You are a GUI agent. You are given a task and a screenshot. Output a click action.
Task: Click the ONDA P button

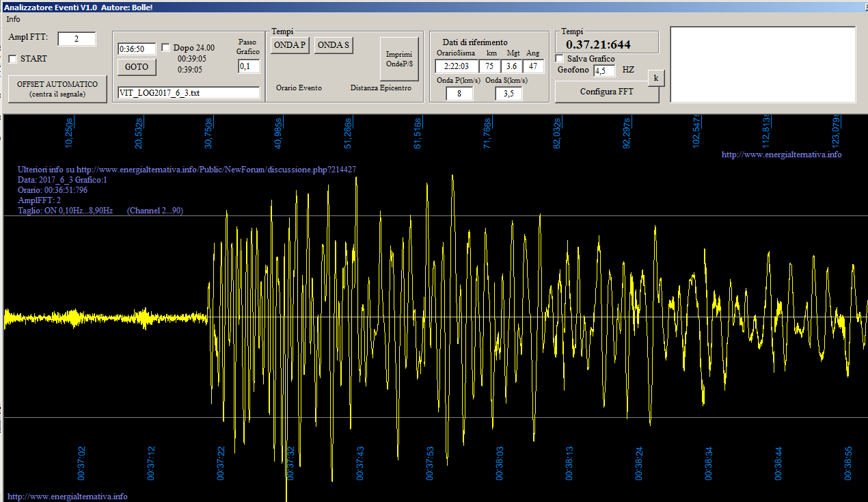tap(290, 46)
